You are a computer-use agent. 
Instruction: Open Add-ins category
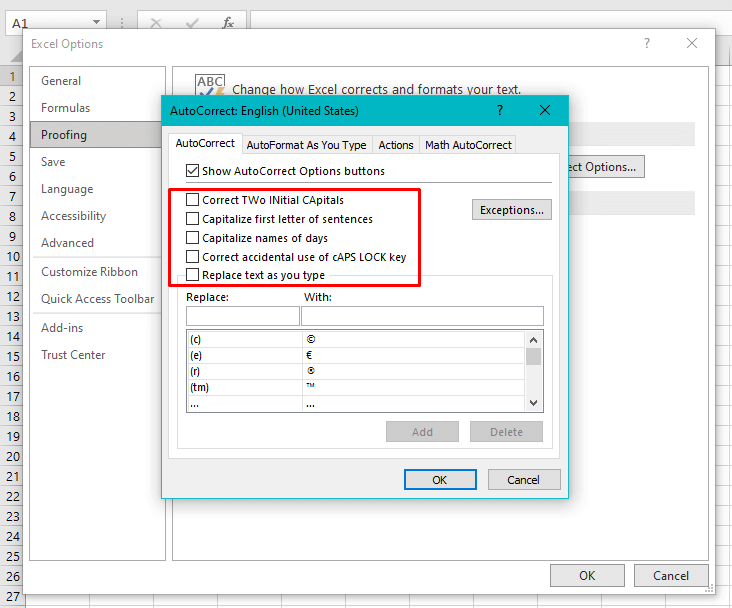97,328
